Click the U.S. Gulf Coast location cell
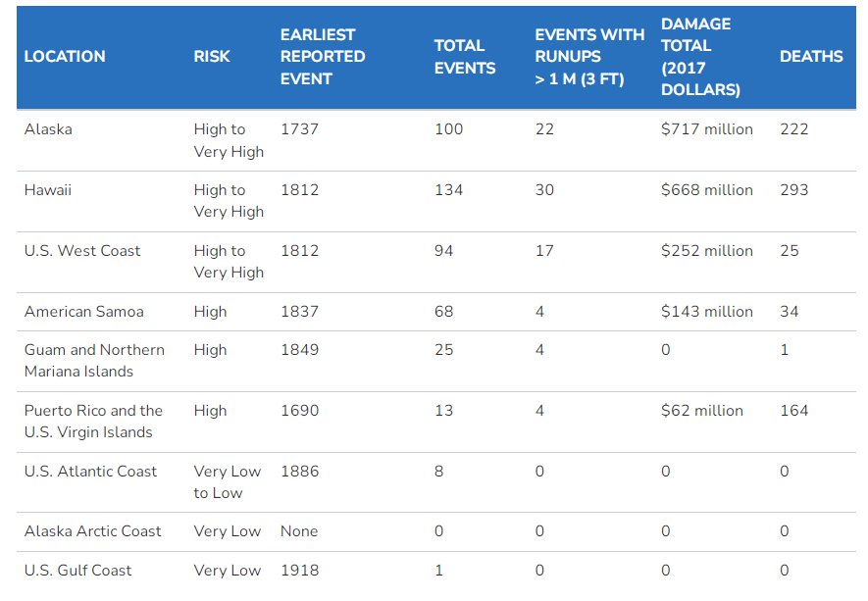The image size is (868, 601). [78, 571]
